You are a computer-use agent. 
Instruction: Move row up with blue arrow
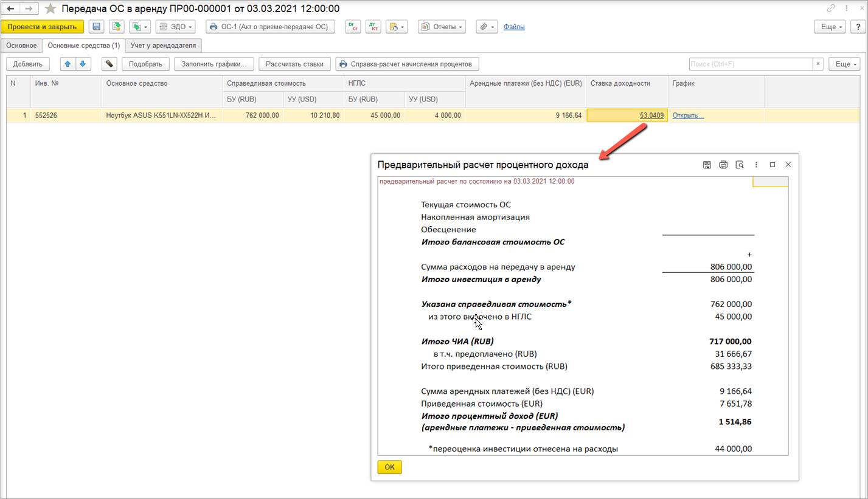point(68,64)
